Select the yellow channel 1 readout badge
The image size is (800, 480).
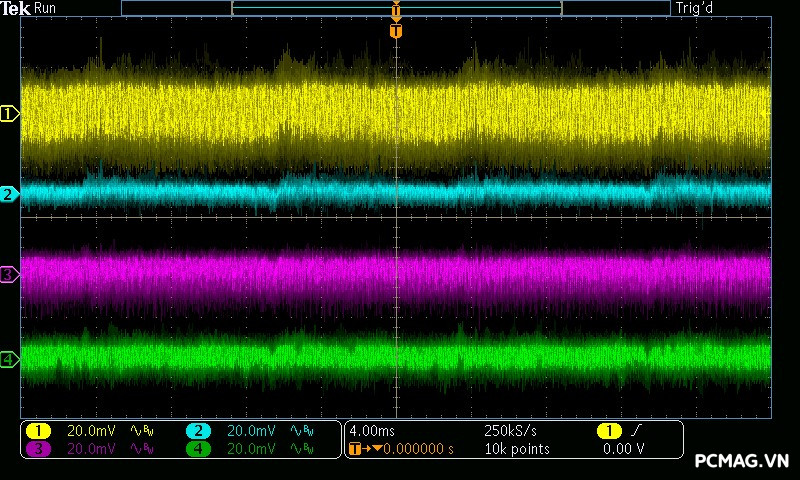(38, 431)
